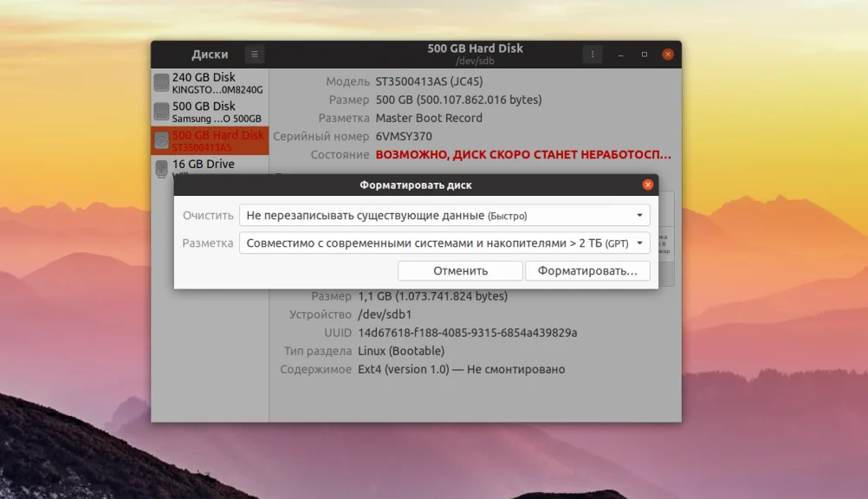This screenshot has height=499, width=868.
Task: Click serial number 6VMSY370
Action: coord(404,136)
